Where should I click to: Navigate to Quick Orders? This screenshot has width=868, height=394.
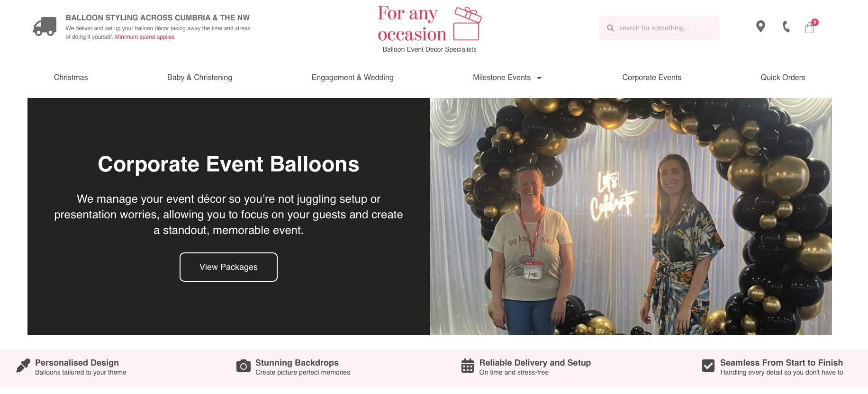pos(783,78)
